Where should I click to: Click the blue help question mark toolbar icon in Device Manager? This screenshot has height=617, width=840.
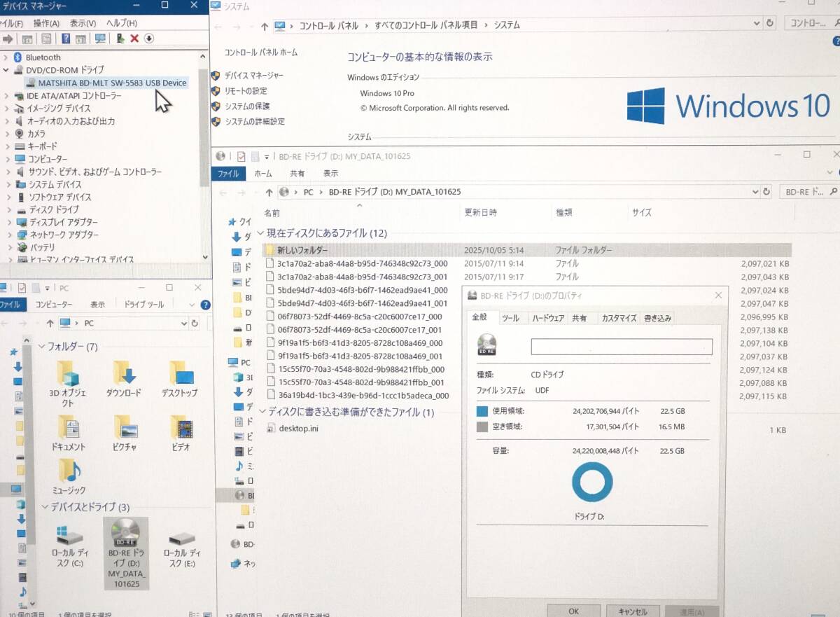tap(66, 39)
